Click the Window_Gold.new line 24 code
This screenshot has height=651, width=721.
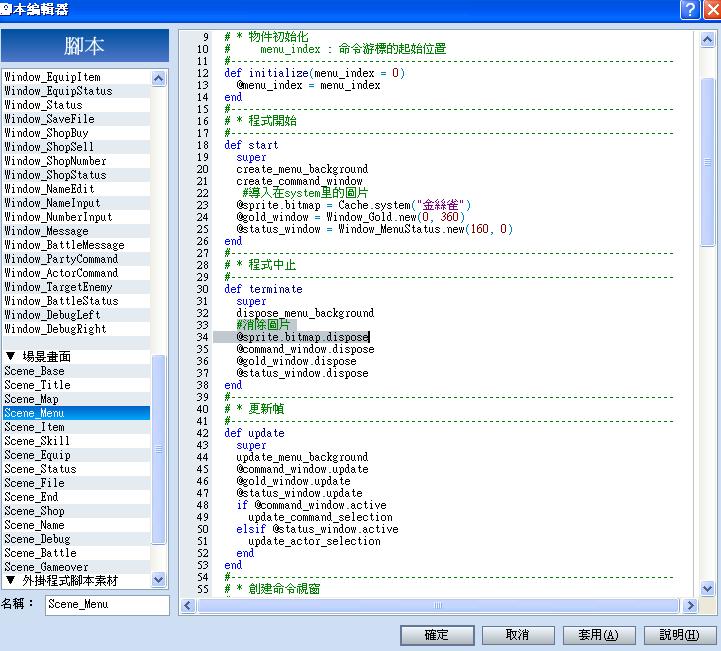point(350,217)
